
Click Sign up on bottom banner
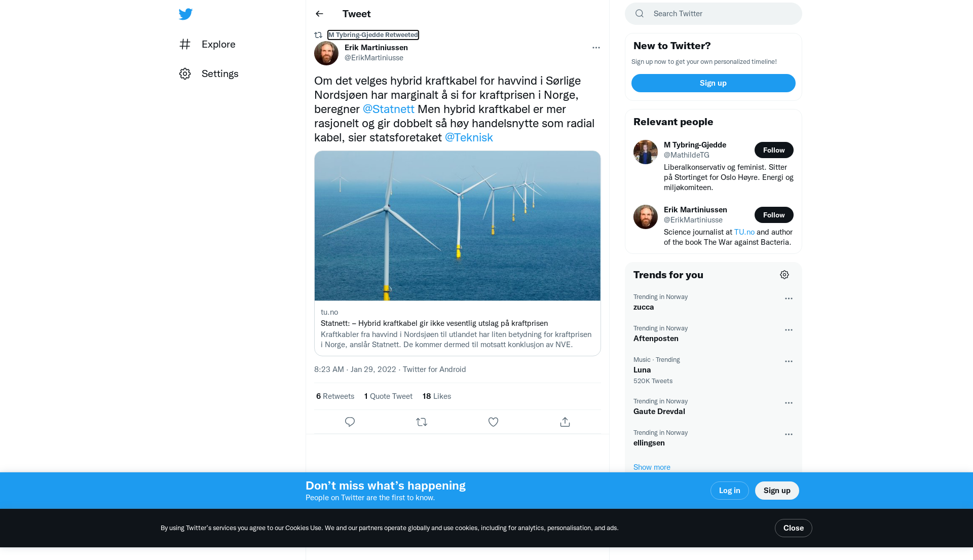tap(777, 491)
